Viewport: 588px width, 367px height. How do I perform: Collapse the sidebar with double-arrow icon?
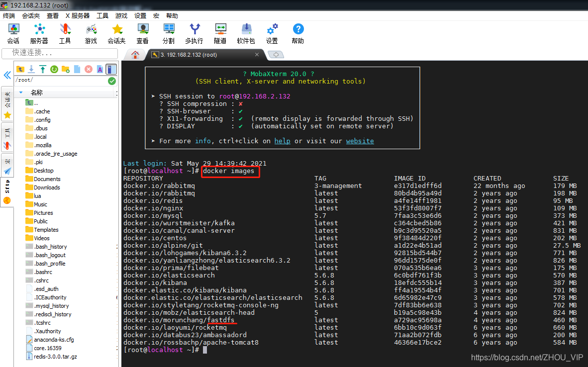(x=7, y=75)
